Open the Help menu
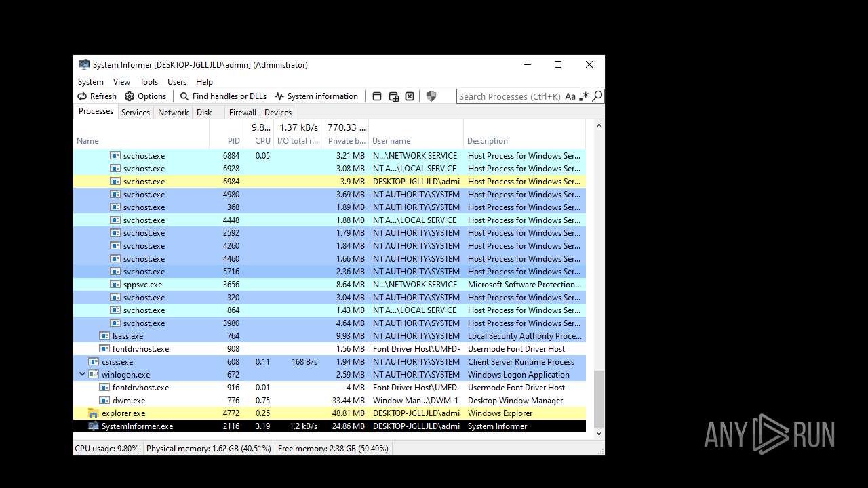This screenshot has height=488, width=868. [204, 82]
